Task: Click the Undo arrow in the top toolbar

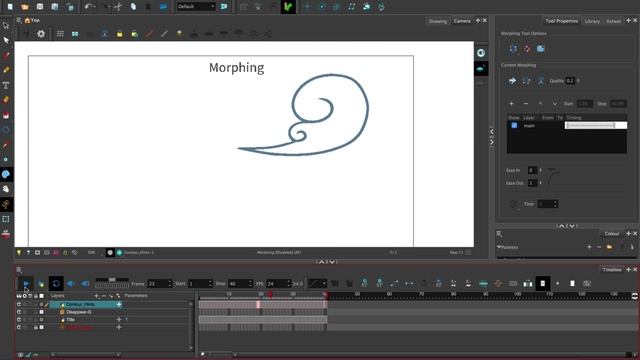Action: tap(88, 7)
